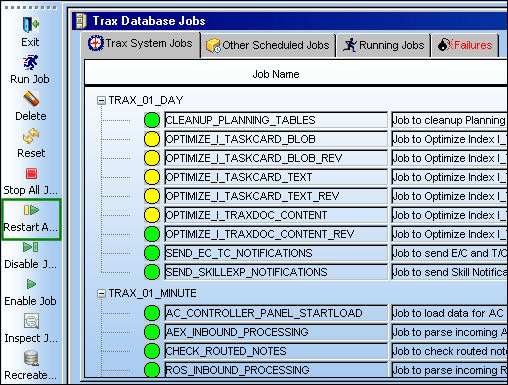Click the Recreate... label

click(30, 375)
